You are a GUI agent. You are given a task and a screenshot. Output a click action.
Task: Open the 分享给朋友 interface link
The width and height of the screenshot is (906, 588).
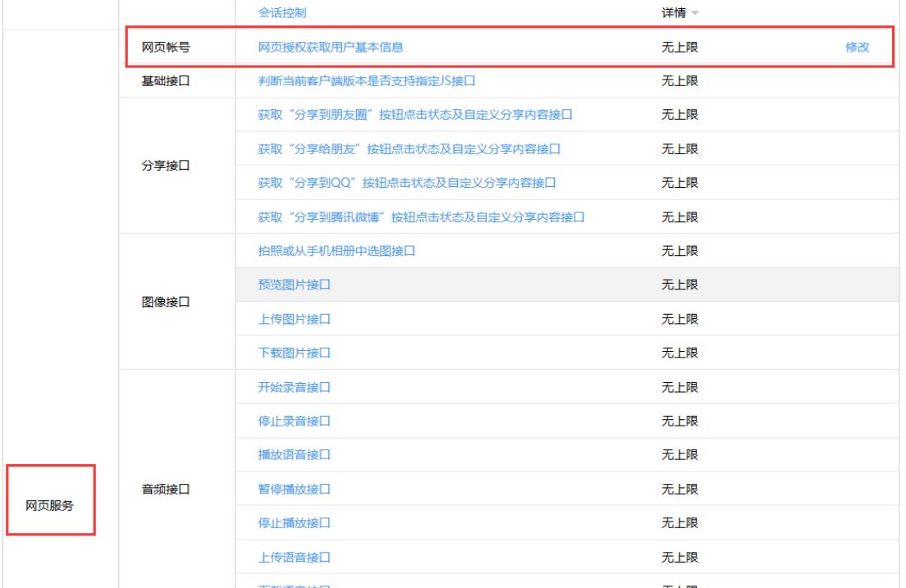pyautogui.click(x=409, y=149)
